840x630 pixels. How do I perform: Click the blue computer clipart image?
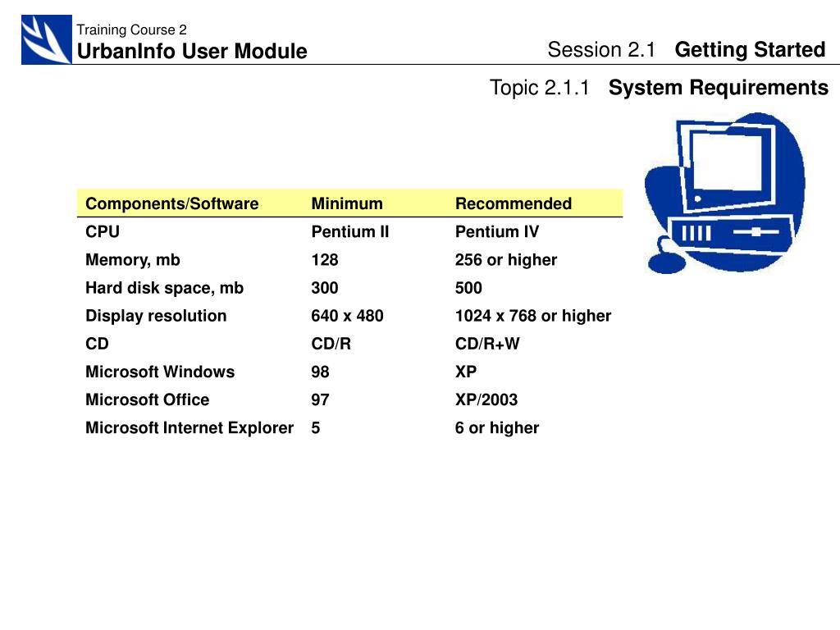725,193
